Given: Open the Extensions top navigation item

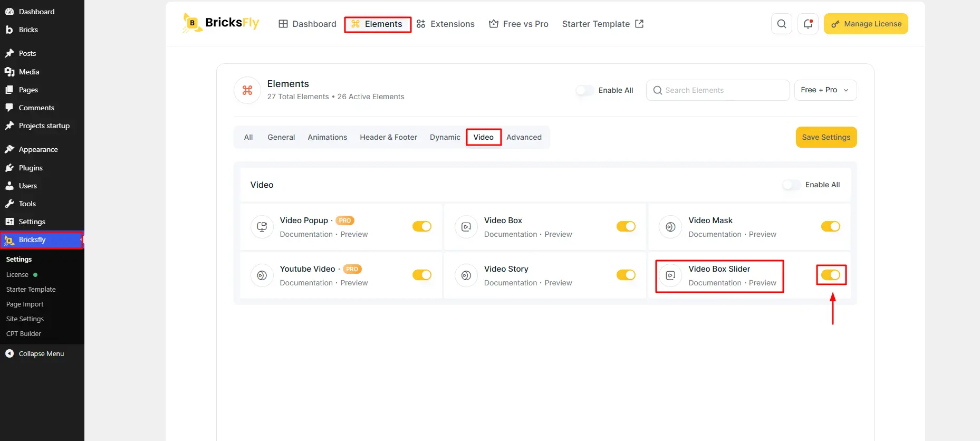Looking at the screenshot, I should 446,24.
